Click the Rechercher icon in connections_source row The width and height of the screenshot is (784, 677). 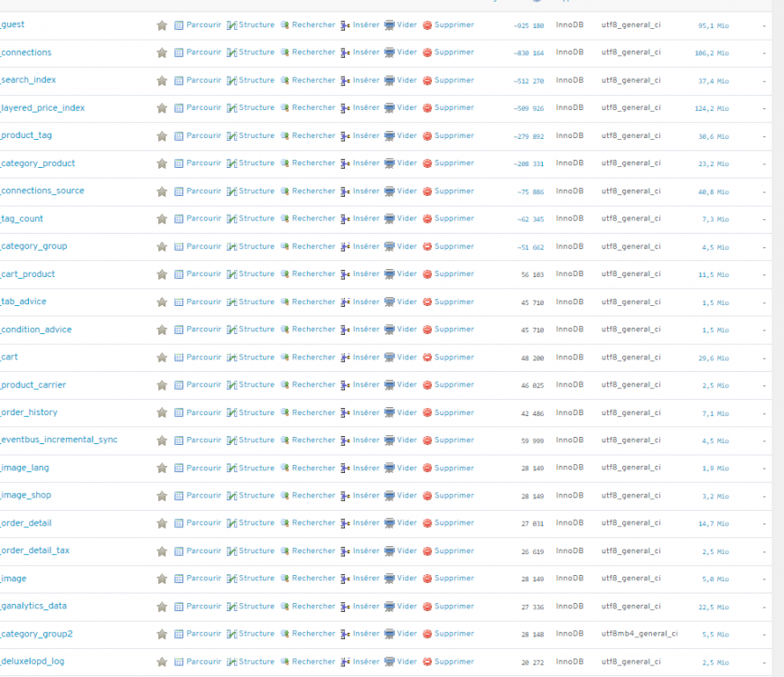point(285,191)
